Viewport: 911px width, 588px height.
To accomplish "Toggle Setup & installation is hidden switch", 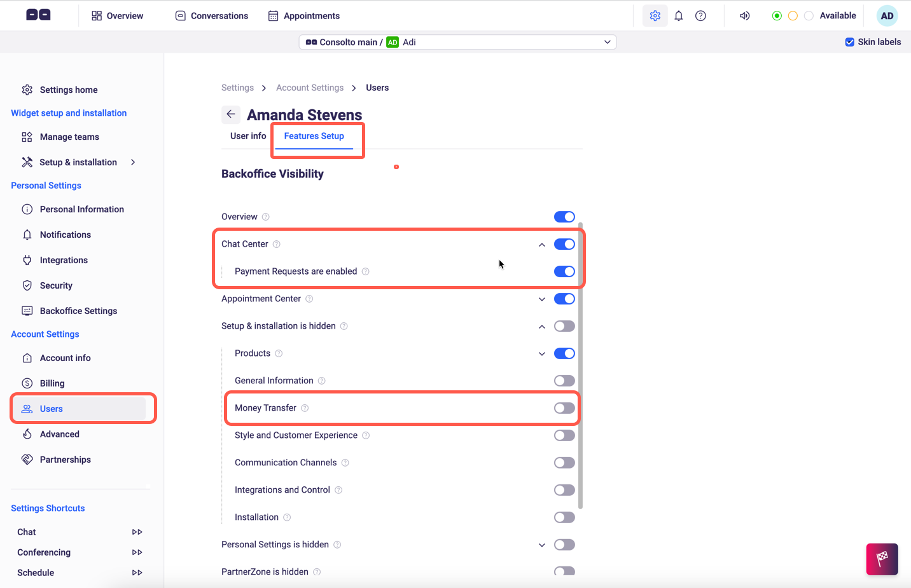I will (x=564, y=326).
